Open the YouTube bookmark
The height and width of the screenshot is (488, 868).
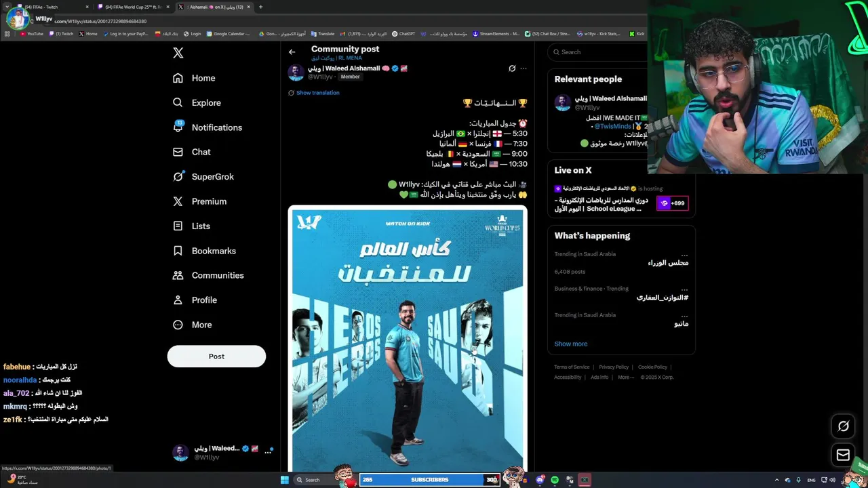click(32, 34)
